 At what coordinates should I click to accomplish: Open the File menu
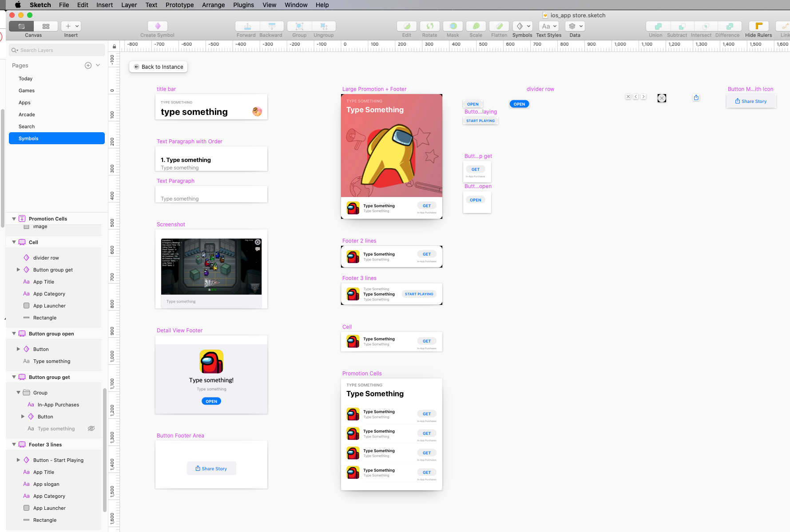coord(64,5)
